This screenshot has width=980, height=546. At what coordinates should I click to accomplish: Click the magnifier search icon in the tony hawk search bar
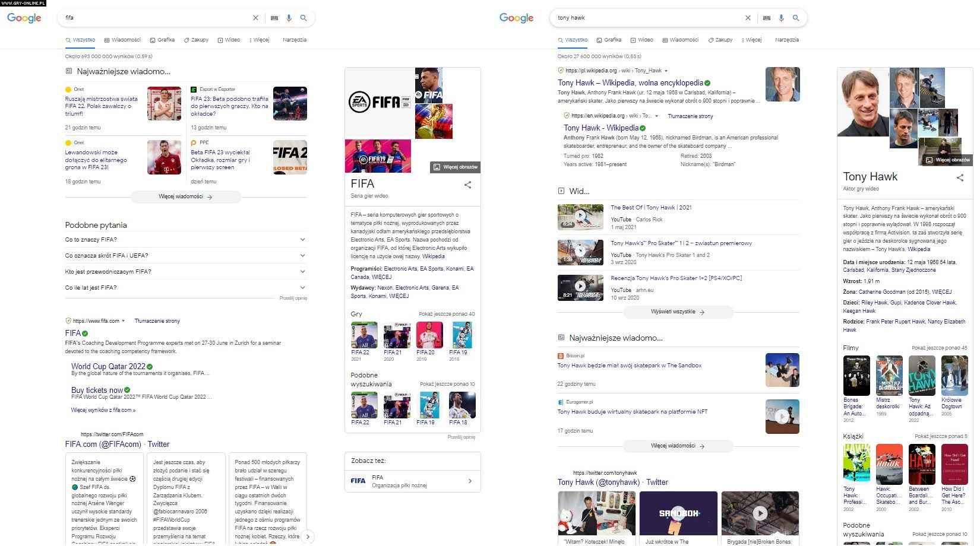click(796, 18)
